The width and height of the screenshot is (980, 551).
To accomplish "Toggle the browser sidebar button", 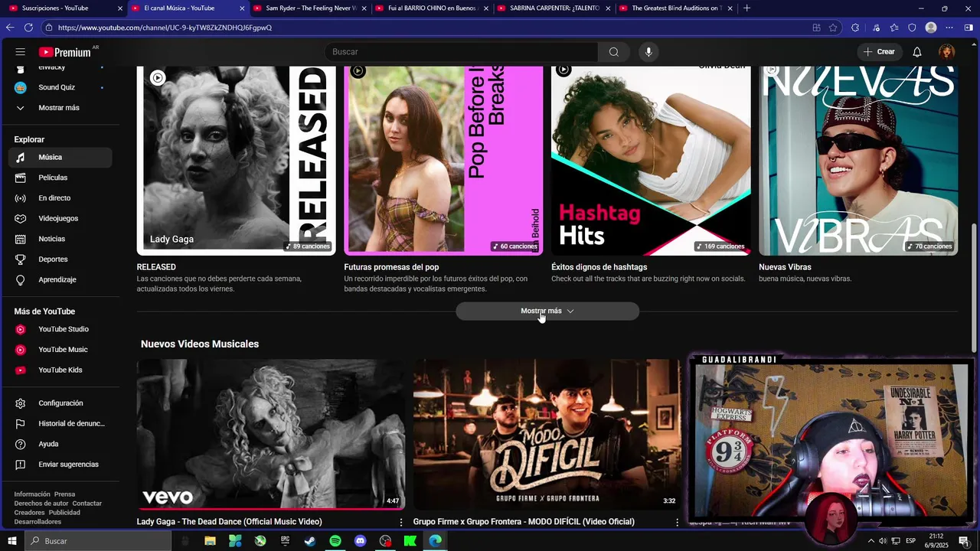I will [x=969, y=28].
